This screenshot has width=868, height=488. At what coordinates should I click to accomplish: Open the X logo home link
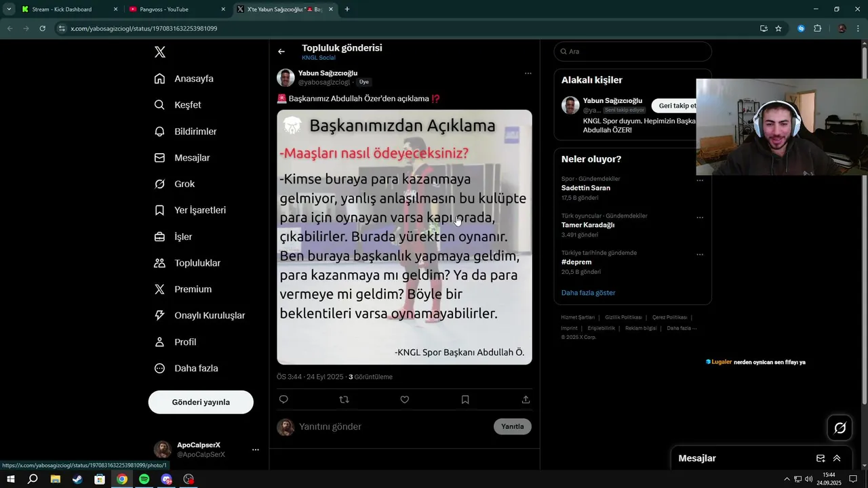(160, 52)
